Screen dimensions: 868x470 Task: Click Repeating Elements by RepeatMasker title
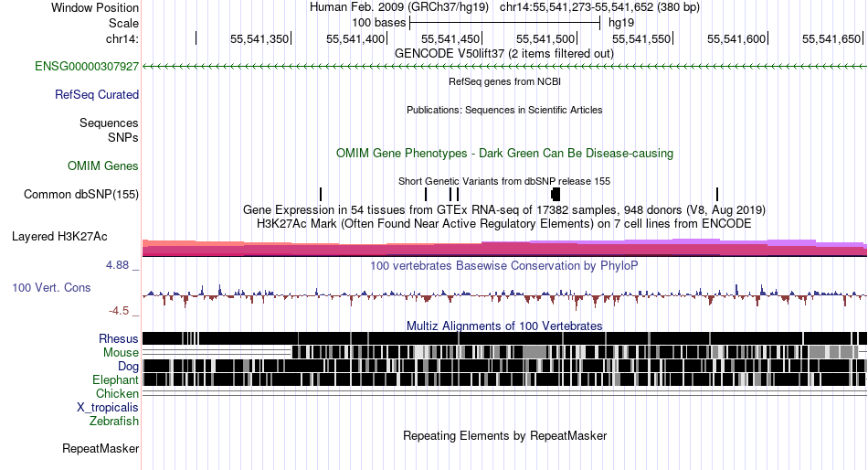[504, 435]
